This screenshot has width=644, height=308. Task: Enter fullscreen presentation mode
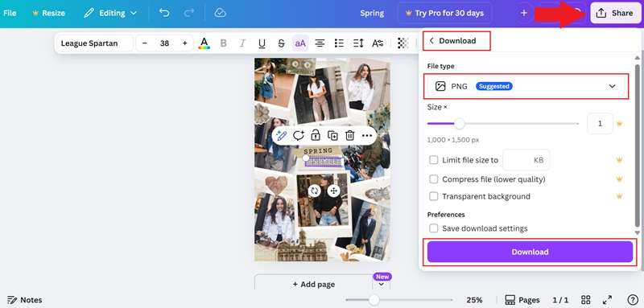[x=607, y=300]
